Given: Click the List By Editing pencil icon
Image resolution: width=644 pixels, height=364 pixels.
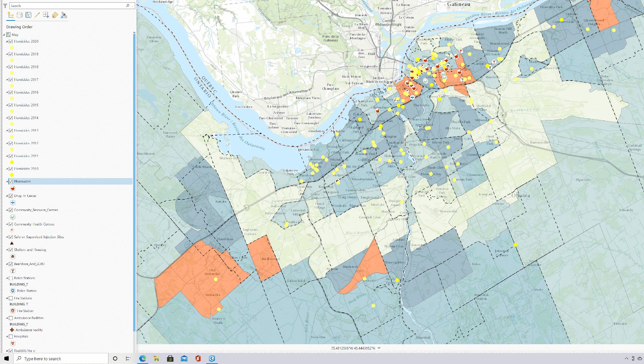Looking at the screenshot, I should coord(37,15).
